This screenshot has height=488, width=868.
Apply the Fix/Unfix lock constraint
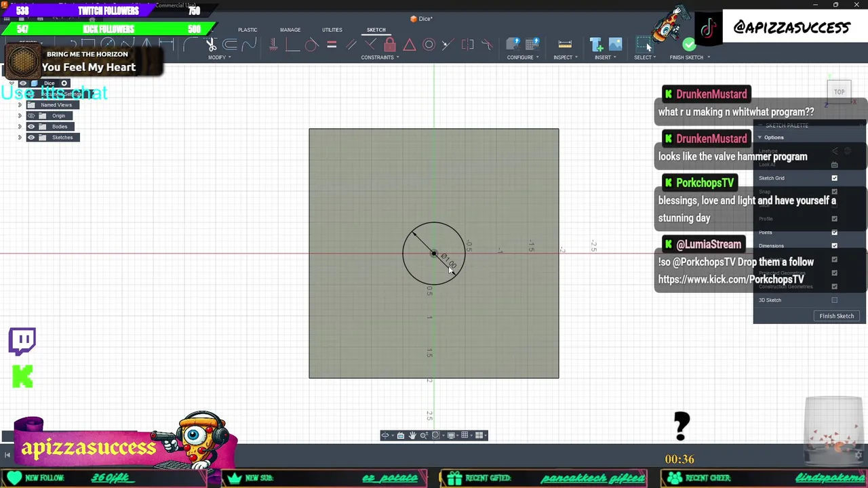390,45
